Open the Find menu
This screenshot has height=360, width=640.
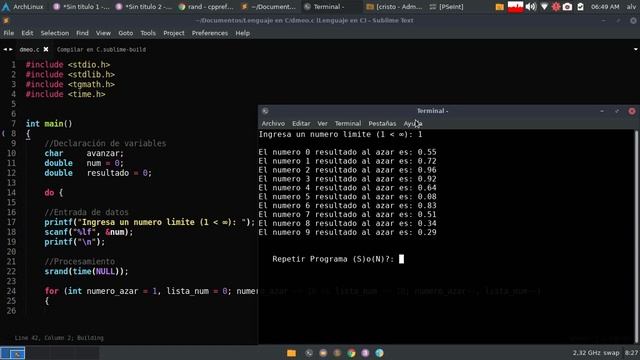point(82,33)
